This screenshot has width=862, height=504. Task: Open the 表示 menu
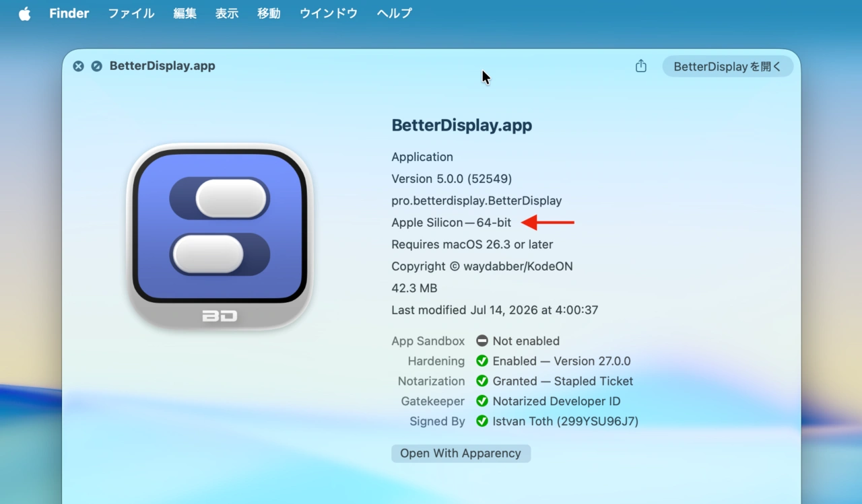[227, 13]
